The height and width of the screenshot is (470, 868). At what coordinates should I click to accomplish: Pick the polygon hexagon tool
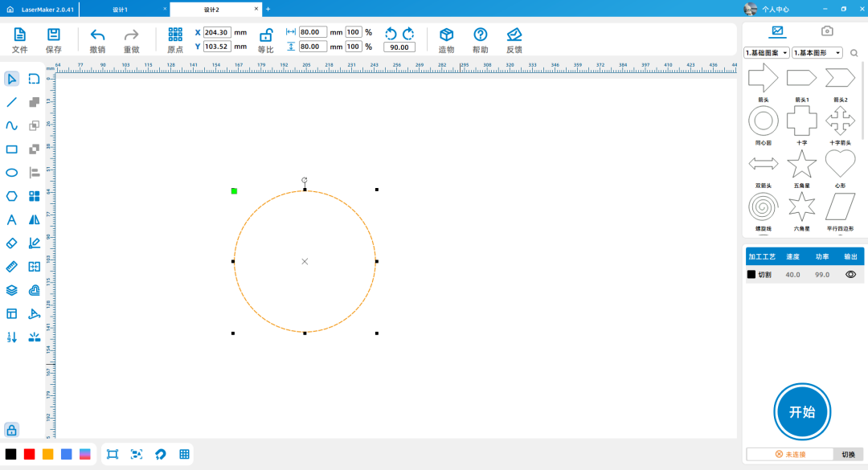[12, 196]
